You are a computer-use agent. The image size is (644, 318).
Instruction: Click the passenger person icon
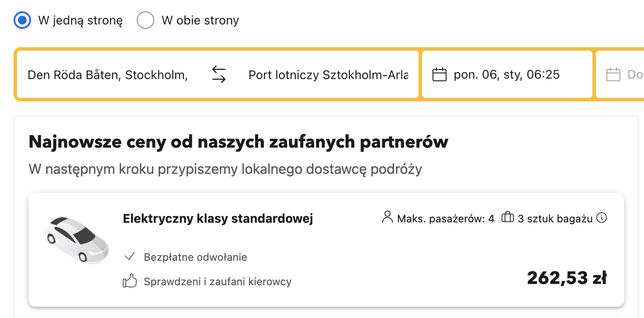pos(387,218)
